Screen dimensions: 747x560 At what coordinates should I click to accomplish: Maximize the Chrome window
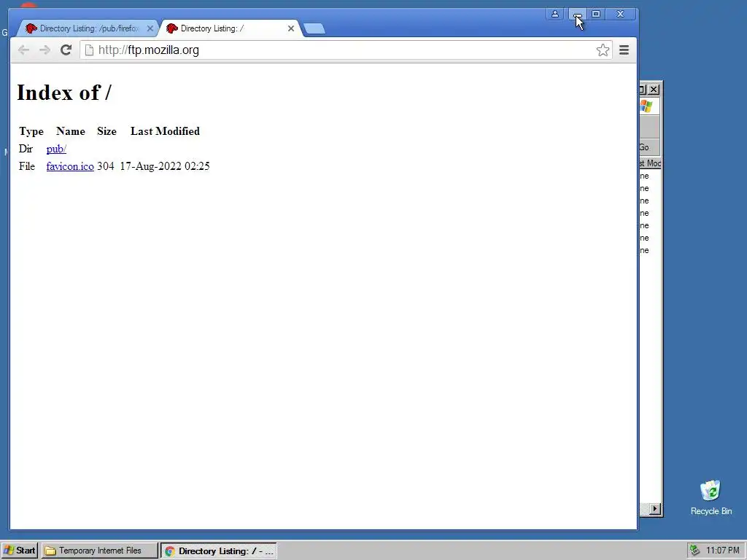pyautogui.click(x=596, y=14)
